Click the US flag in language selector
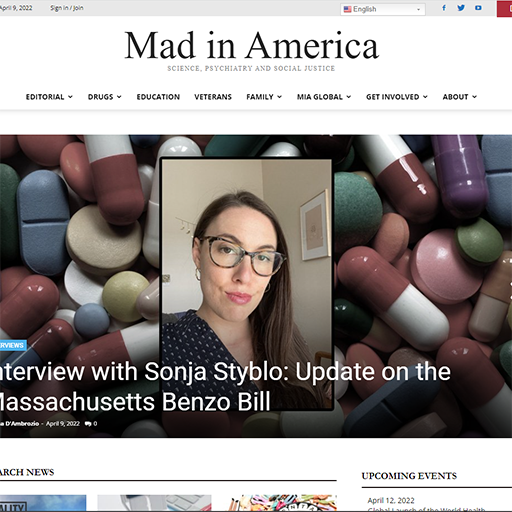 pos(347,9)
